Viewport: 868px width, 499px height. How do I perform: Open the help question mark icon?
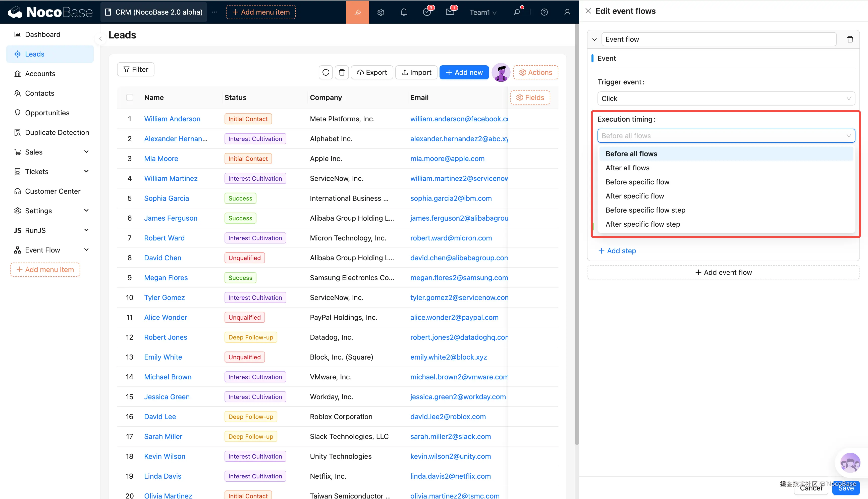pos(544,12)
